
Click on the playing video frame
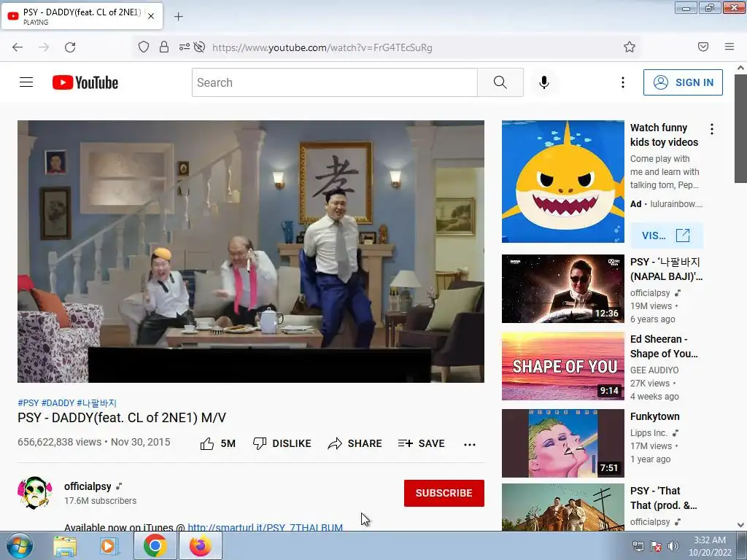point(251,252)
